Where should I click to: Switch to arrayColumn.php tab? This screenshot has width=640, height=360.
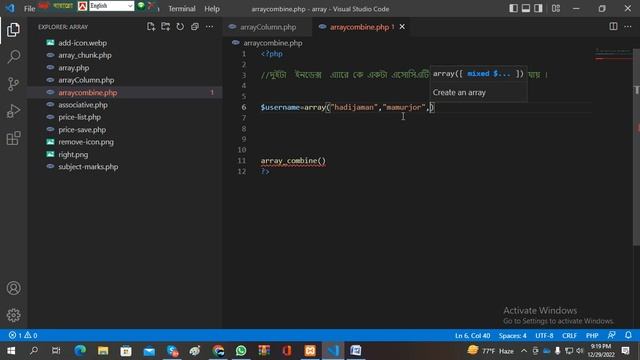(x=268, y=27)
